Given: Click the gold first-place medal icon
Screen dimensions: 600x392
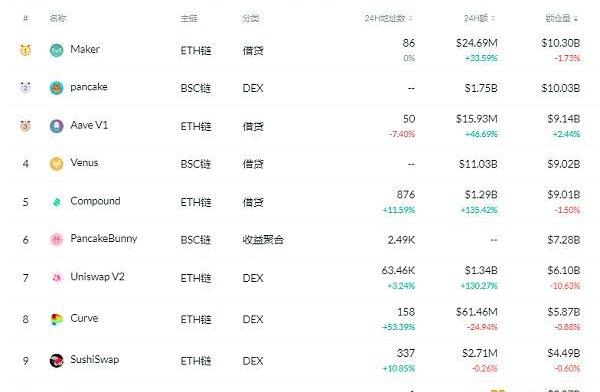Looking at the screenshot, I should click(x=25, y=50).
